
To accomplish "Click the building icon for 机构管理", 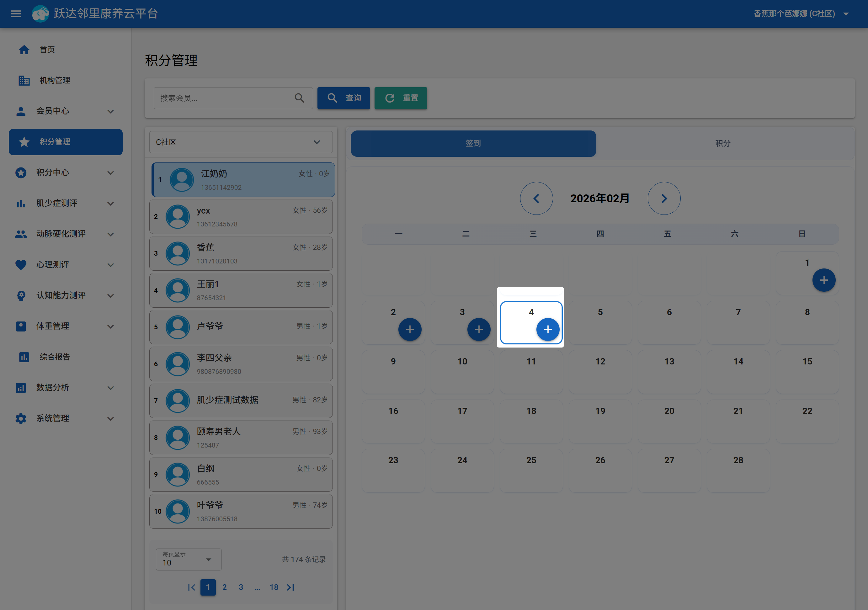I will (x=24, y=80).
